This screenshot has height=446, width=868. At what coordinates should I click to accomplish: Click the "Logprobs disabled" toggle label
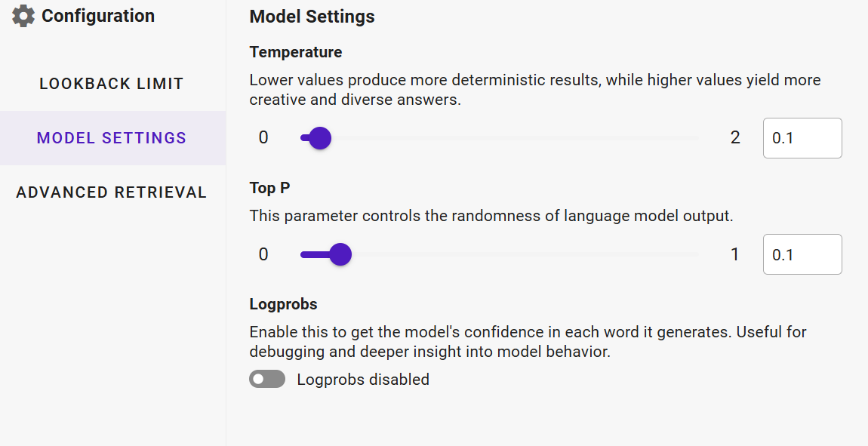pyautogui.click(x=363, y=380)
